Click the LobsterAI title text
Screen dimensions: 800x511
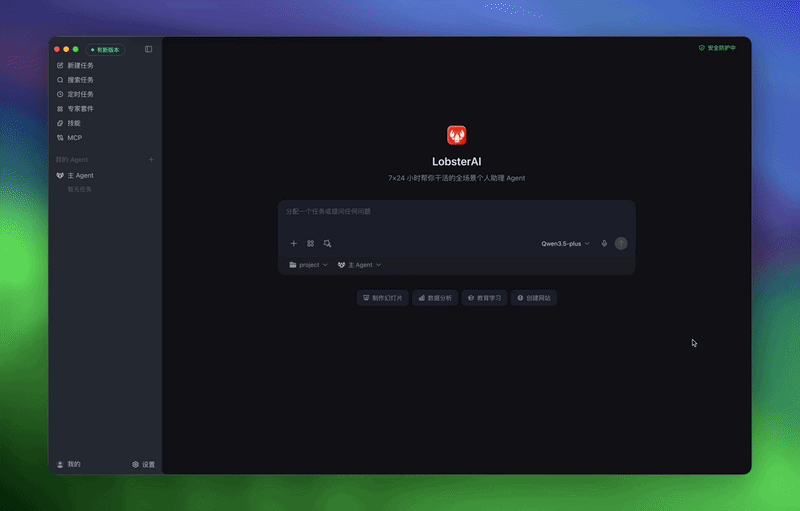(x=457, y=162)
